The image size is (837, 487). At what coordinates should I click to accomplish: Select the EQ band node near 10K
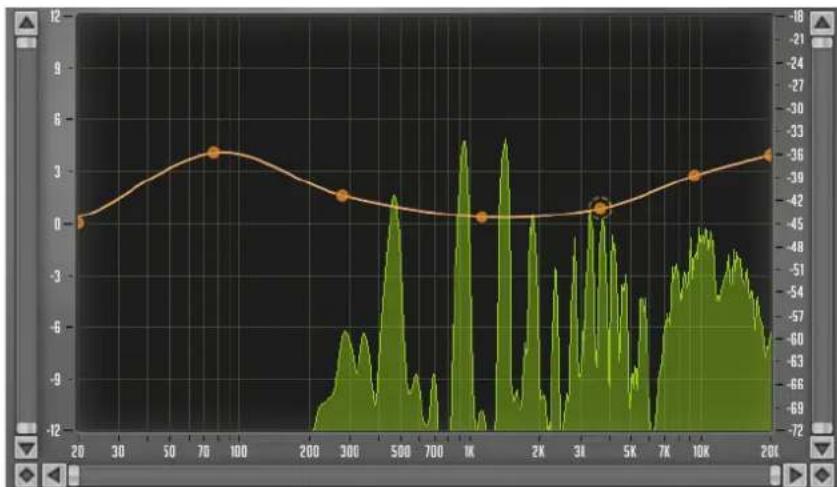694,176
